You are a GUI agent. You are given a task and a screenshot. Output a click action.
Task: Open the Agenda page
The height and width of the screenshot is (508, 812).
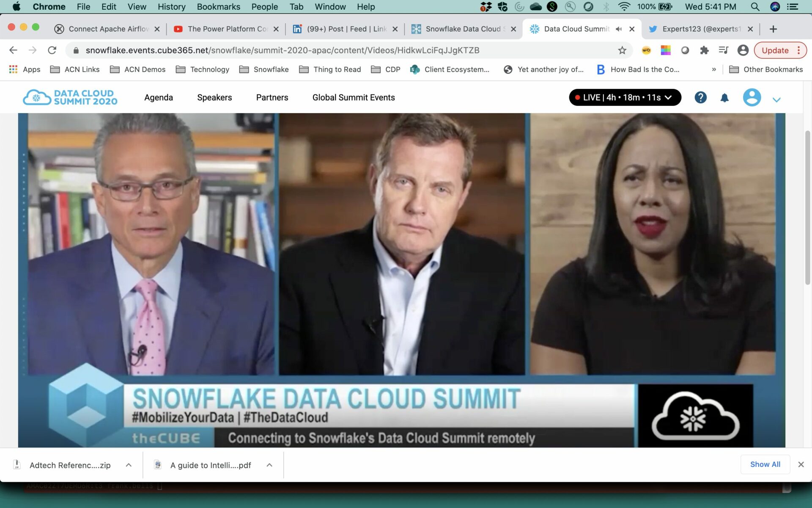[159, 97]
